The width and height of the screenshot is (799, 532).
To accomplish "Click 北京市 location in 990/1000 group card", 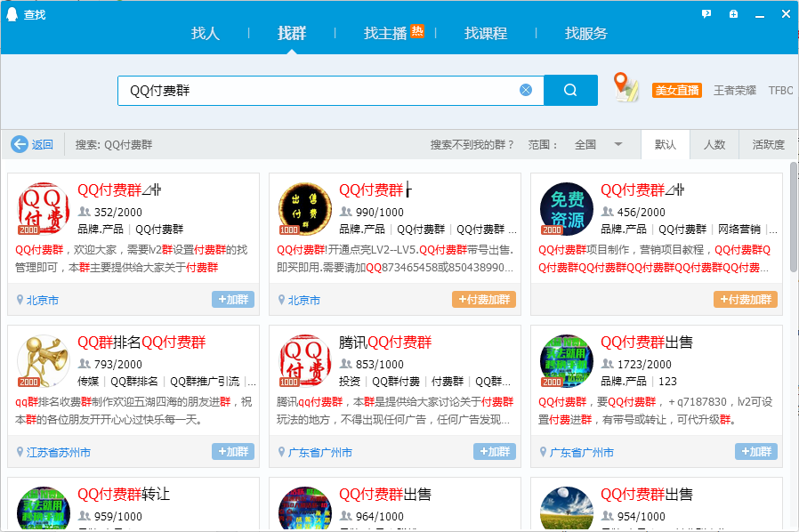I will 304,300.
